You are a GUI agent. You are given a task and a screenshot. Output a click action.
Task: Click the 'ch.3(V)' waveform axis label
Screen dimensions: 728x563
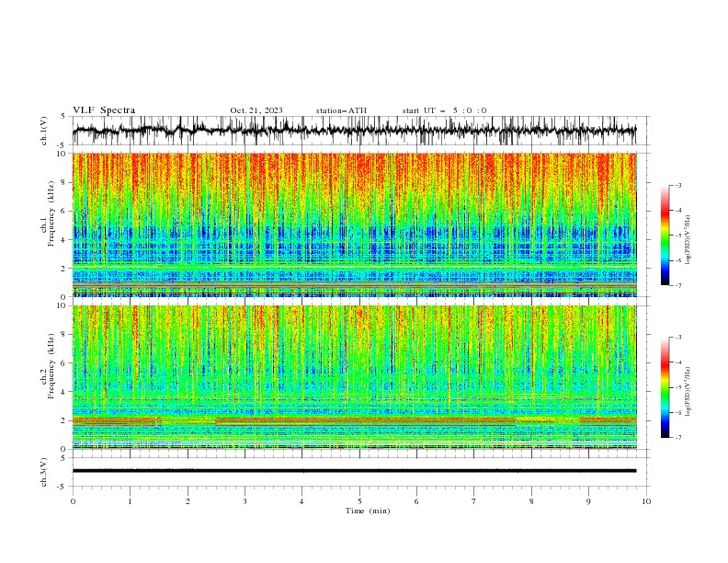[x=44, y=472]
